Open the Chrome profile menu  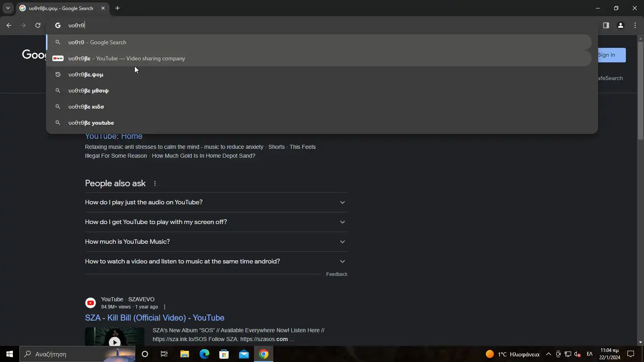(x=621, y=25)
